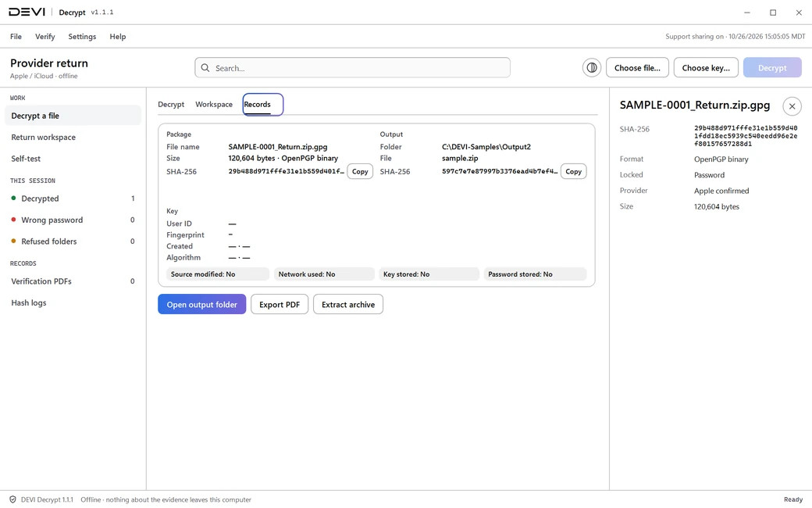Focus the Search input field

352,68
